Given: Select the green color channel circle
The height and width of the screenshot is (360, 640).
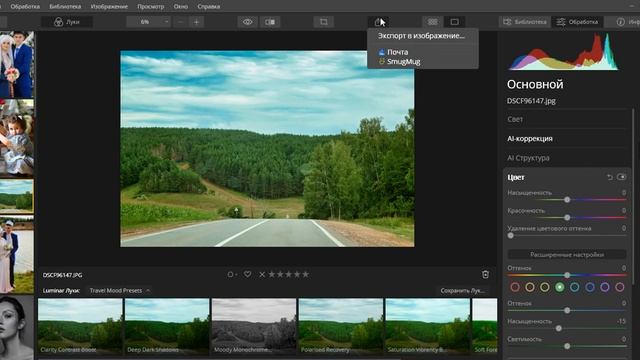Looking at the screenshot, I should point(560,287).
